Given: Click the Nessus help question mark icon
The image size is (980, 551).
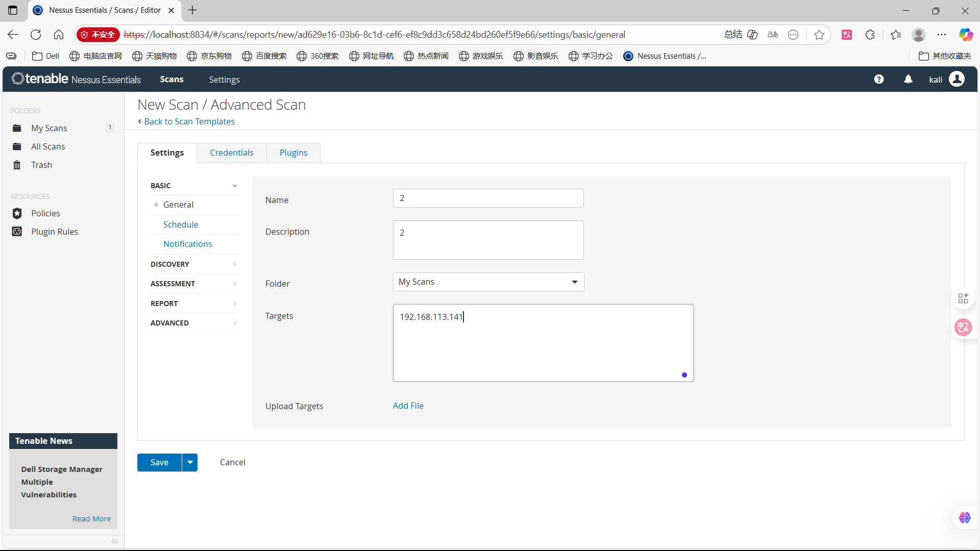Looking at the screenshot, I should coord(878,79).
